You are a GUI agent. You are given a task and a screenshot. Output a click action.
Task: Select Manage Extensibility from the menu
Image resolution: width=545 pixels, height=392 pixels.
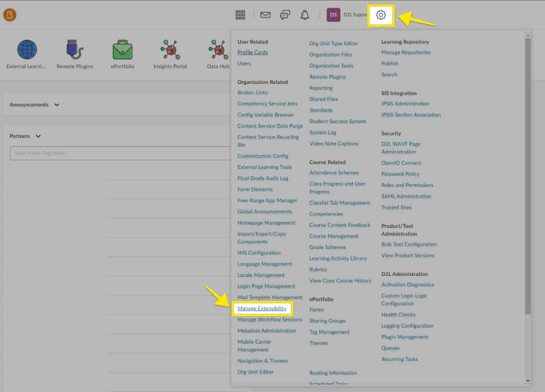pos(263,308)
